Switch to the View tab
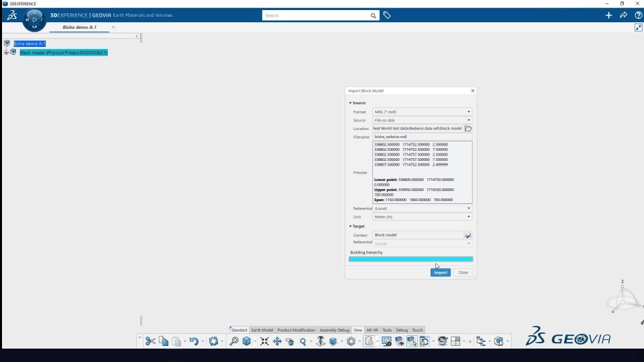 tap(358, 330)
